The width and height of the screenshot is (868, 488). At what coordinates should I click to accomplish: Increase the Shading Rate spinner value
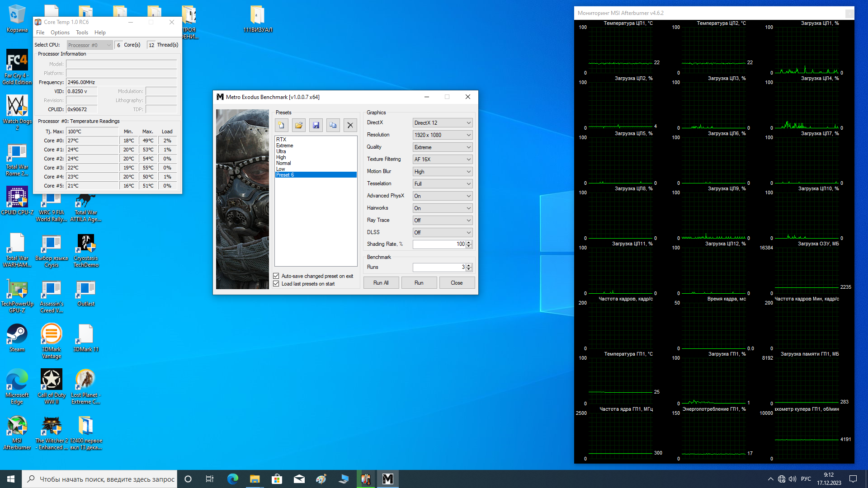click(469, 242)
